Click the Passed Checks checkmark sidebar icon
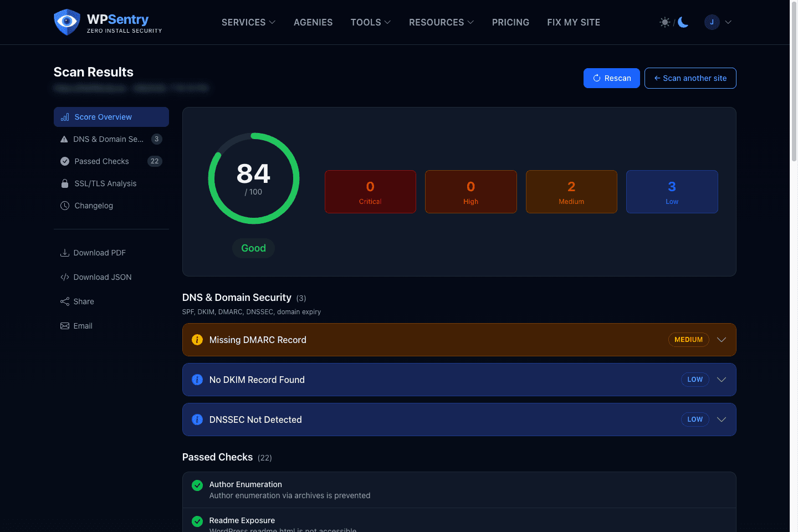798x532 pixels. (65, 161)
